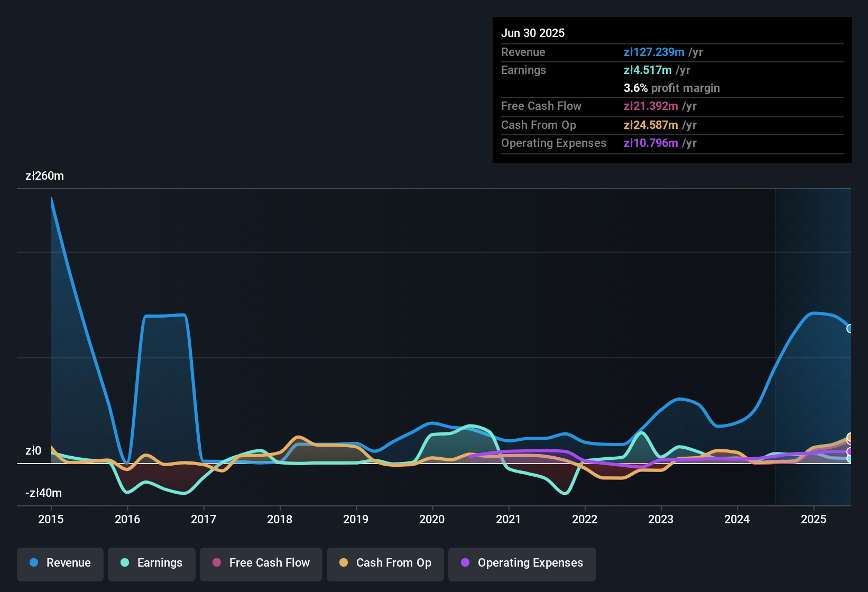Click the Jun 30 2025 tooltip date heading
Viewport: 868px width, 592px height.
[533, 33]
